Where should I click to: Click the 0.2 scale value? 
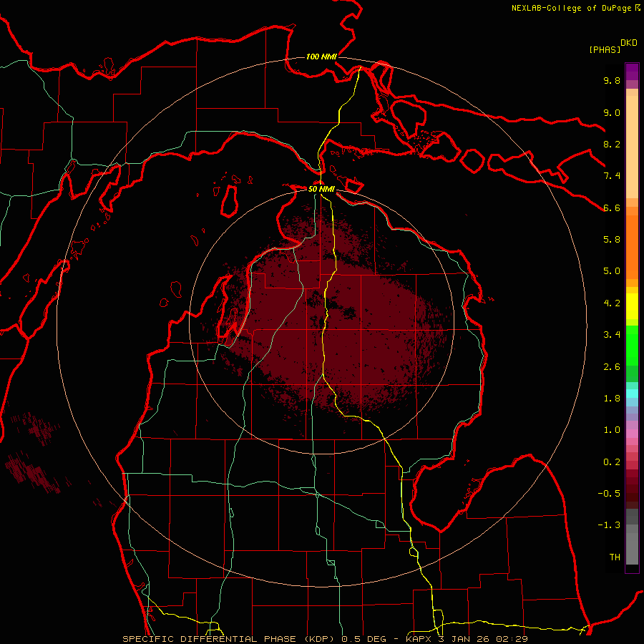612,462
